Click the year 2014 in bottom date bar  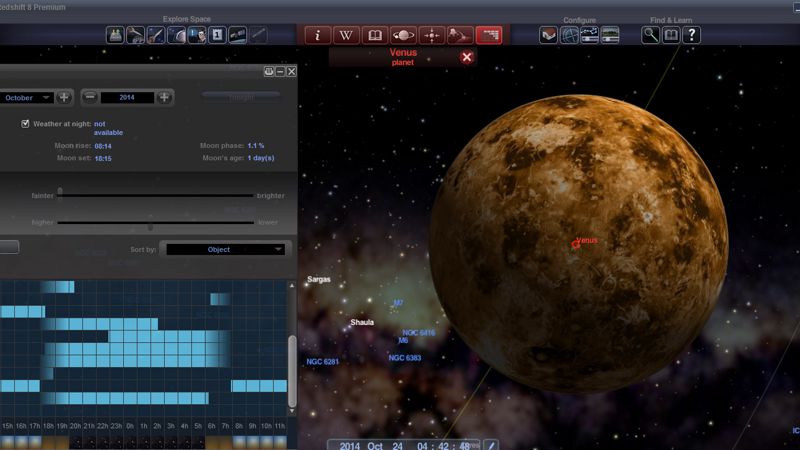[350, 446]
